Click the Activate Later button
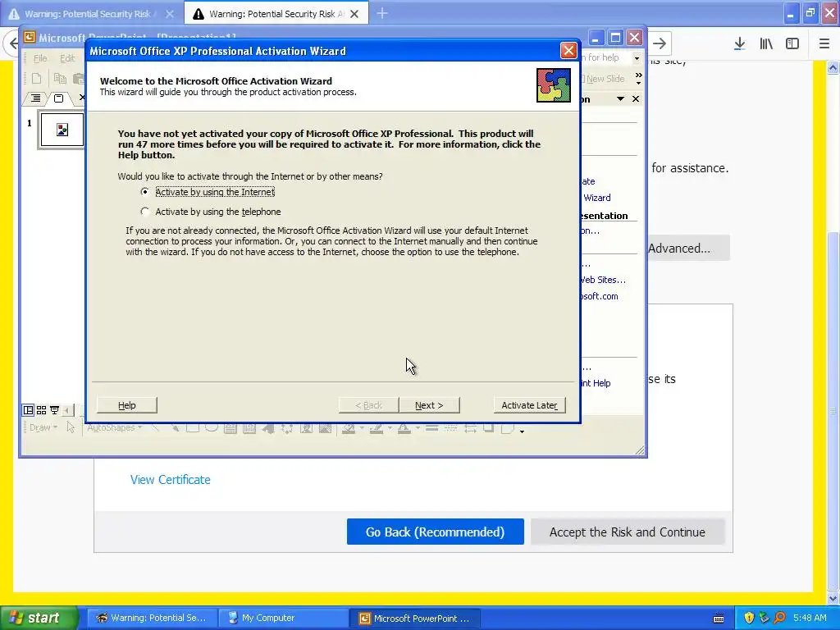Viewport: 840px width, 630px height. pyautogui.click(x=529, y=405)
